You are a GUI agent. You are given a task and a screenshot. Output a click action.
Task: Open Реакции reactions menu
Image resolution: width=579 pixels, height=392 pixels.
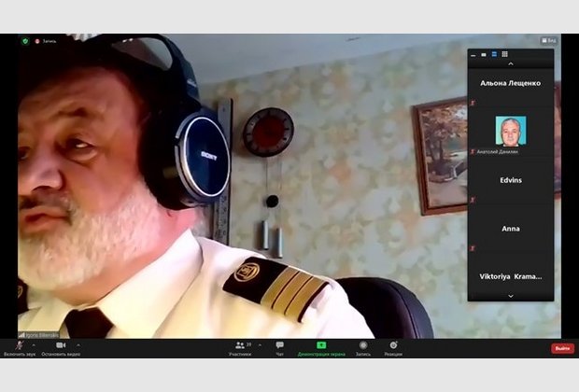pos(393,348)
